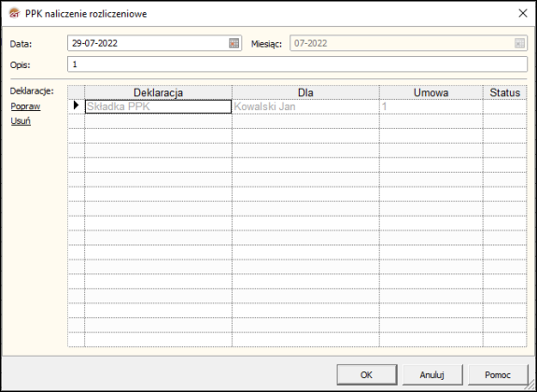Click the Umowa column header
Screen dimensions: 537x392
(x=431, y=92)
